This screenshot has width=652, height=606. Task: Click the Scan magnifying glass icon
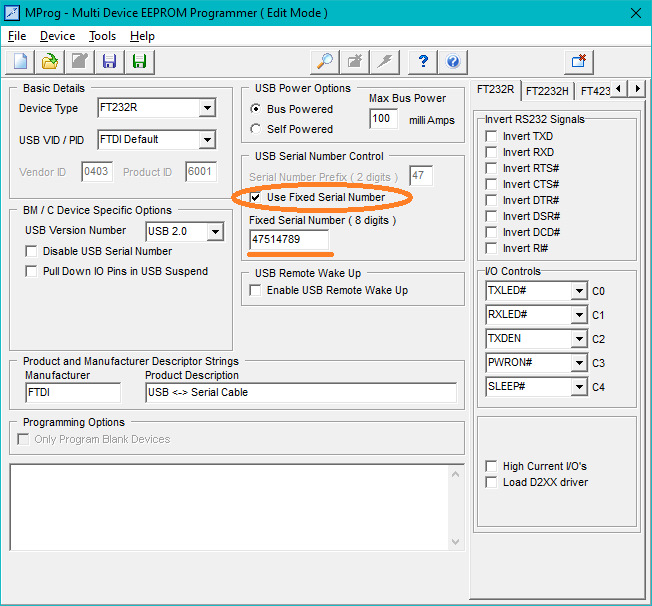pos(324,62)
